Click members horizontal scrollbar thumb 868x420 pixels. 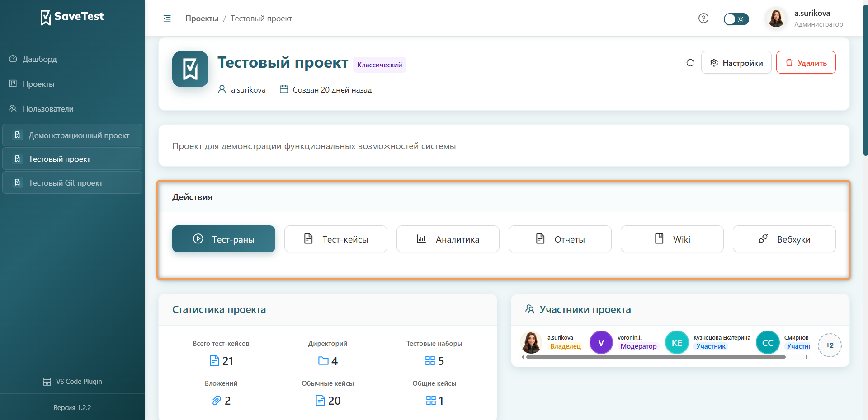(x=656, y=357)
